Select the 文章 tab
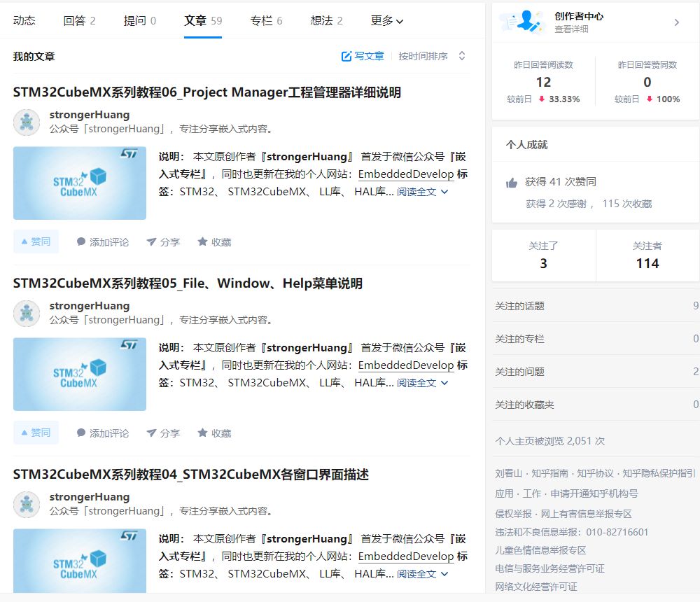This screenshot has width=700, height=602. point(203,20)
